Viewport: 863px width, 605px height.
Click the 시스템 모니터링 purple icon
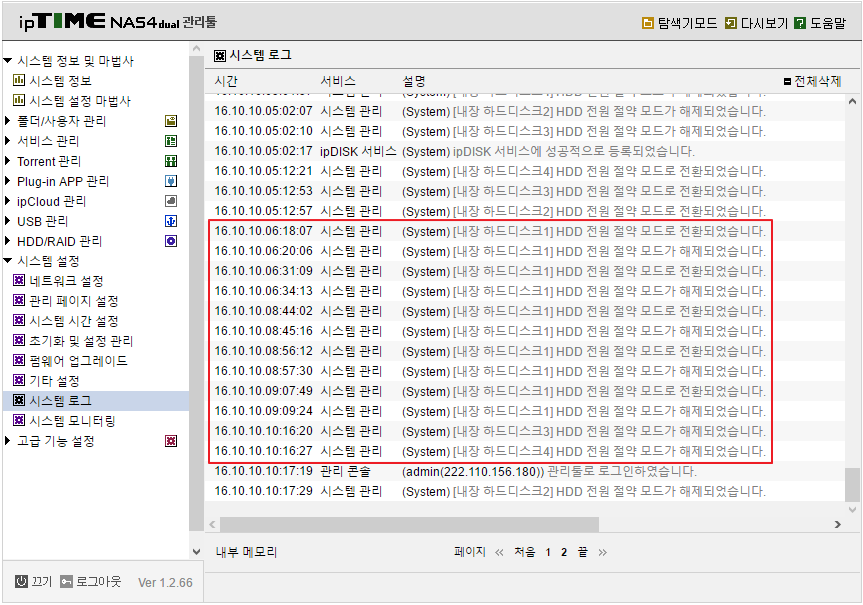19,421
